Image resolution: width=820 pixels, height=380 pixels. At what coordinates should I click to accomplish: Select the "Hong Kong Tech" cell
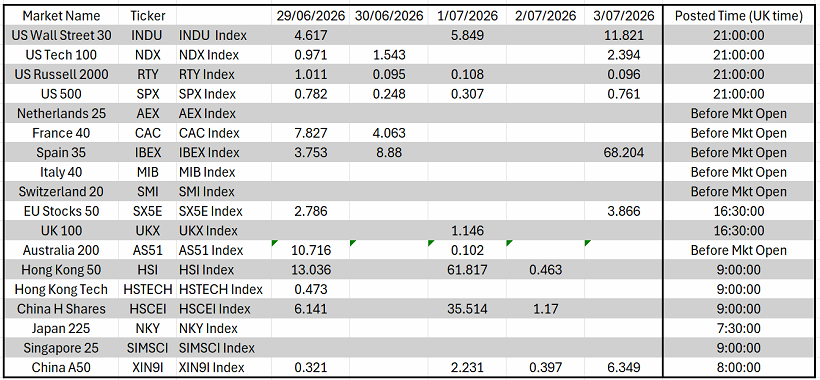click(62, 289)
